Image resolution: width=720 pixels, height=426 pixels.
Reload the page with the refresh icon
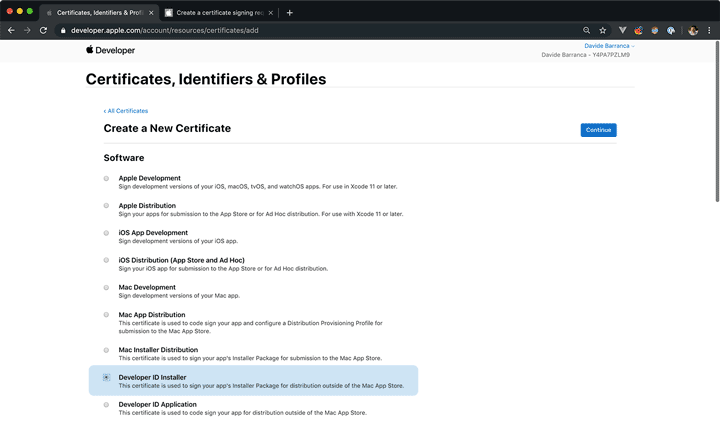pos(43,30)
